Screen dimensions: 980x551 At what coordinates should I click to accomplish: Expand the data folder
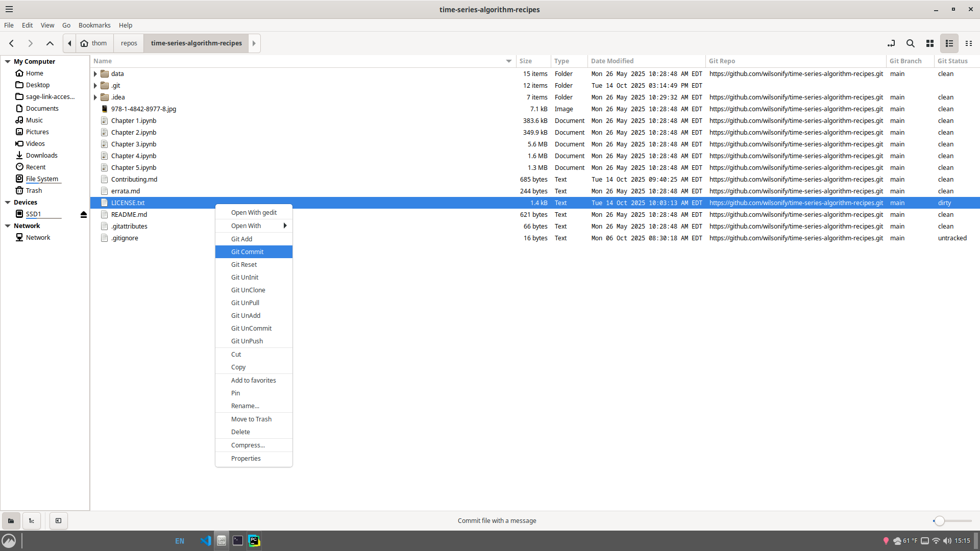[x=95, y=74]
